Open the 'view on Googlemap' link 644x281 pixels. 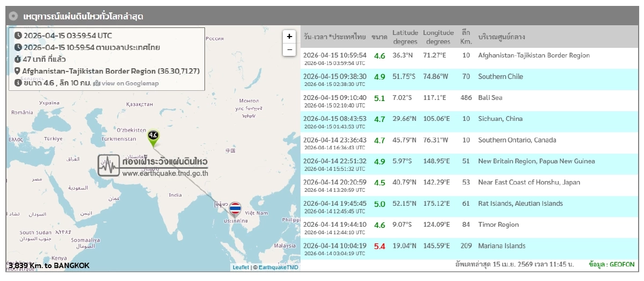coord(130,83)
